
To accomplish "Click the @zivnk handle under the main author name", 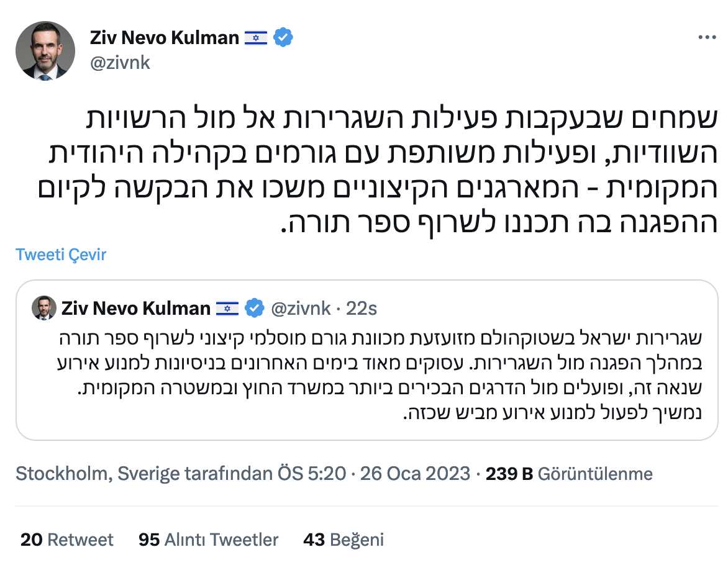I will coord(121,63).
